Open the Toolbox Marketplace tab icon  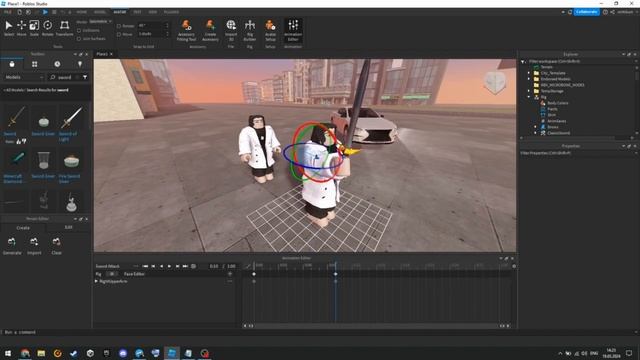12,64
